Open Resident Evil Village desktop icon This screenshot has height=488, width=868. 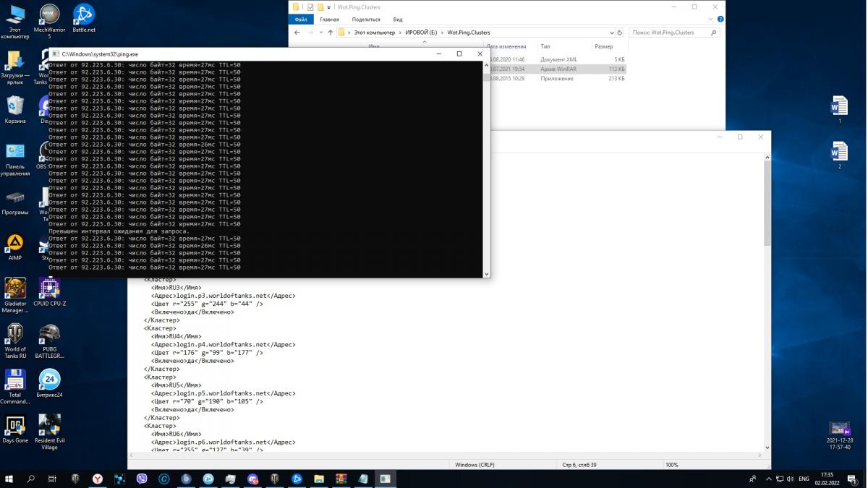(x=49, y=432)
